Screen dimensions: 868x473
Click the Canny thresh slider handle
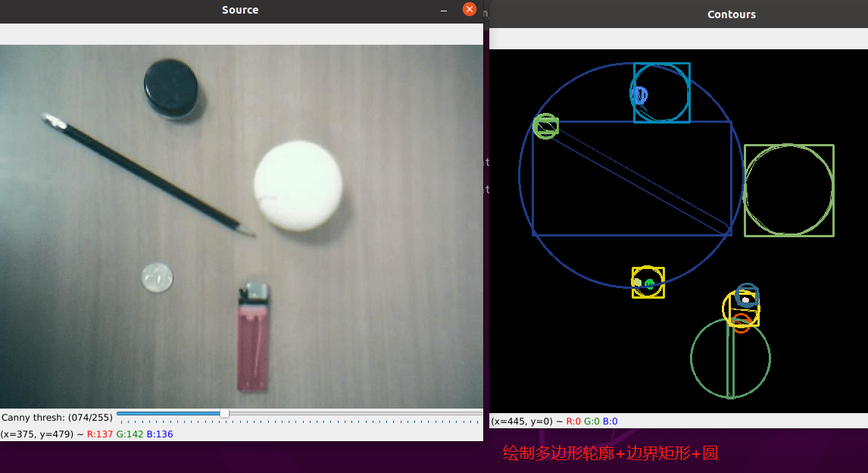pos(224,415)
